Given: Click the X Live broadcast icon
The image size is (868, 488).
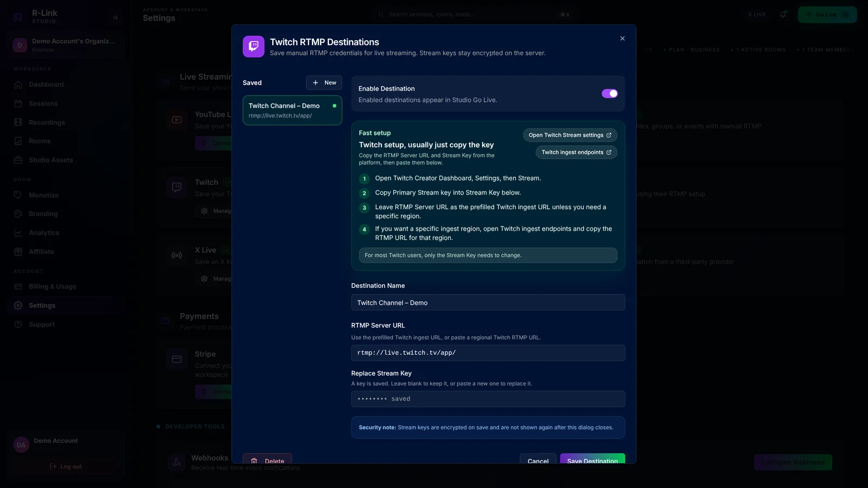Looking at the screenshot, I should click(x=177, y=255).
